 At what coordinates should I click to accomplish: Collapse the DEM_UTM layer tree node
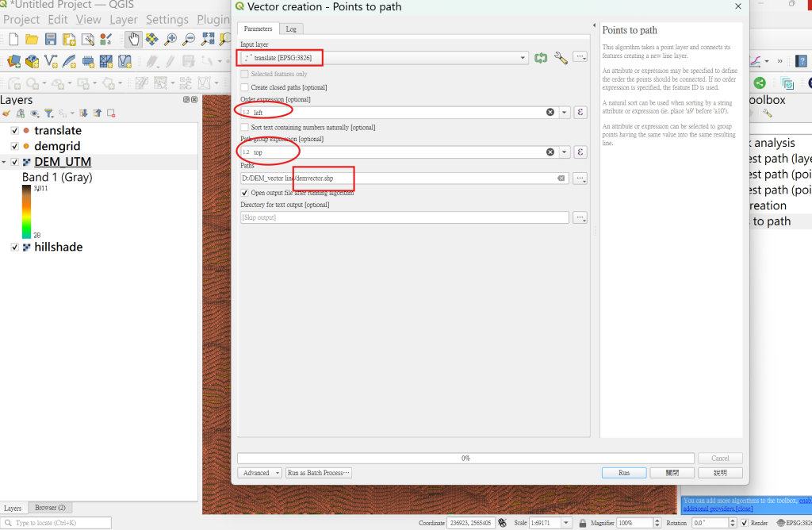(x=4, y=162)
